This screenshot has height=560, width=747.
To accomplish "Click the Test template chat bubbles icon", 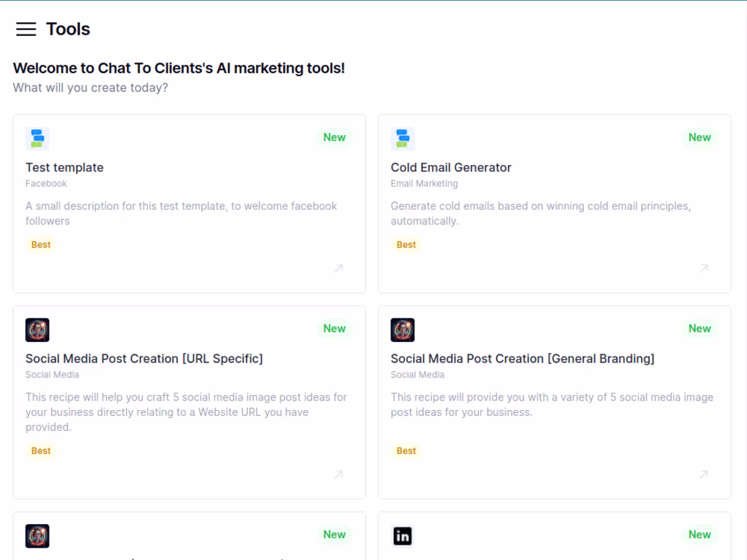I will click(37, 138).
